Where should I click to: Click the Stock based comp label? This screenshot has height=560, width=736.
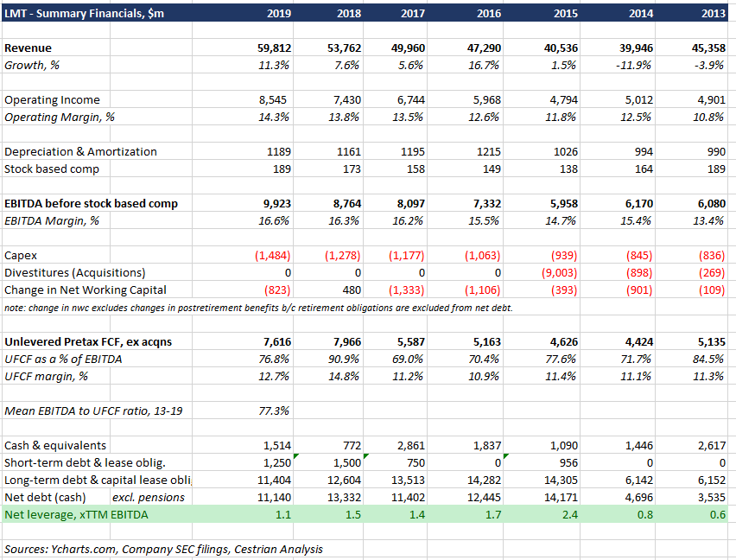52,169
